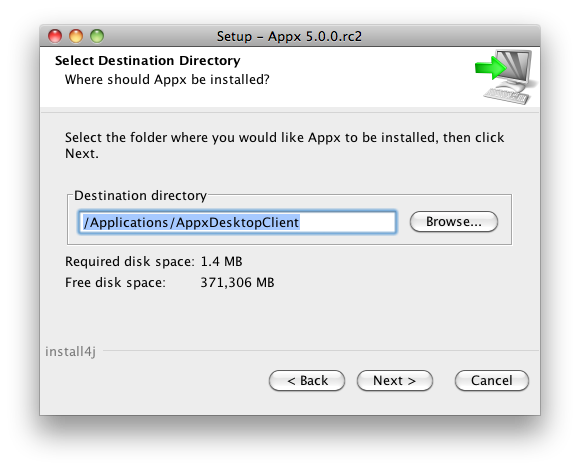Click the Setup – Appx 5.0.0.rc2 title bar
This screenshot has height=470, width=580.
pyautogui.click(x=290, y=36)
